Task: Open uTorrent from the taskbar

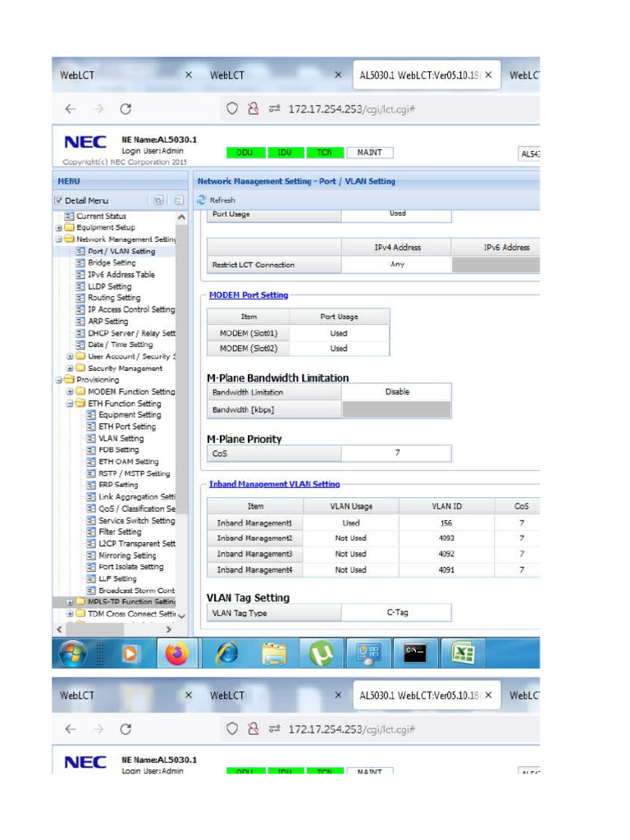Action: pyautogui.click(x=322, y=654)
